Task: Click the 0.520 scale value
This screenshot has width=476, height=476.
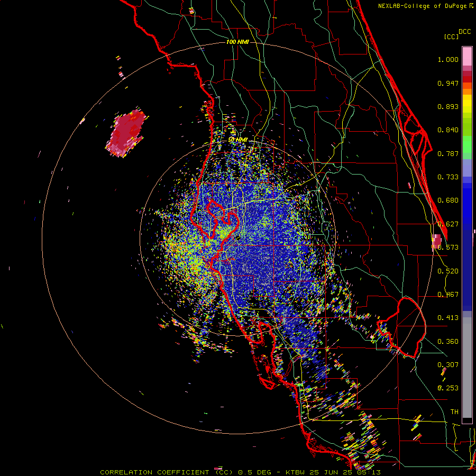Action: click(448, 271)
